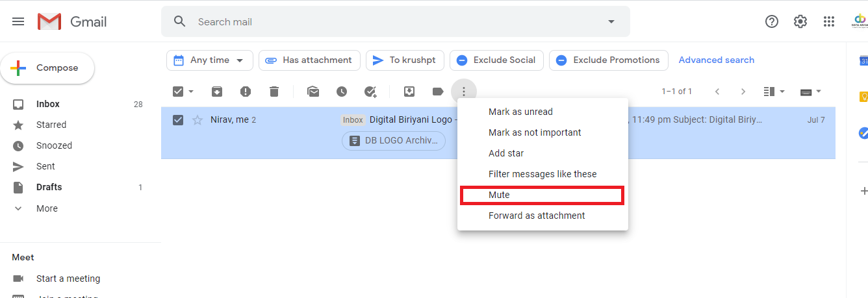Image resolution: width=868 pixels, height=298 pixels.
Task: Toggle the Exclude Promotions filter chip
Action: coord(609,60)
